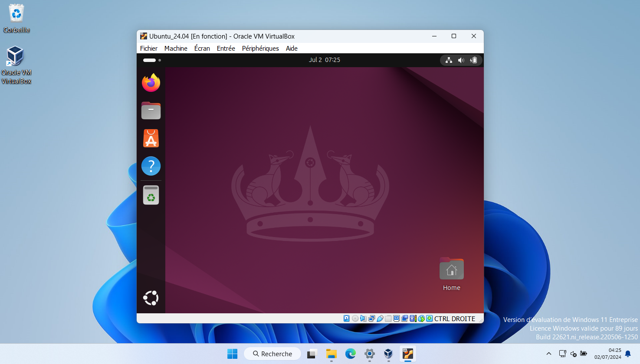Click the battery icon in Ubuntu top bar
Image resolution: width=640 pixels, height=364 pixels.
tap(474, 60)
